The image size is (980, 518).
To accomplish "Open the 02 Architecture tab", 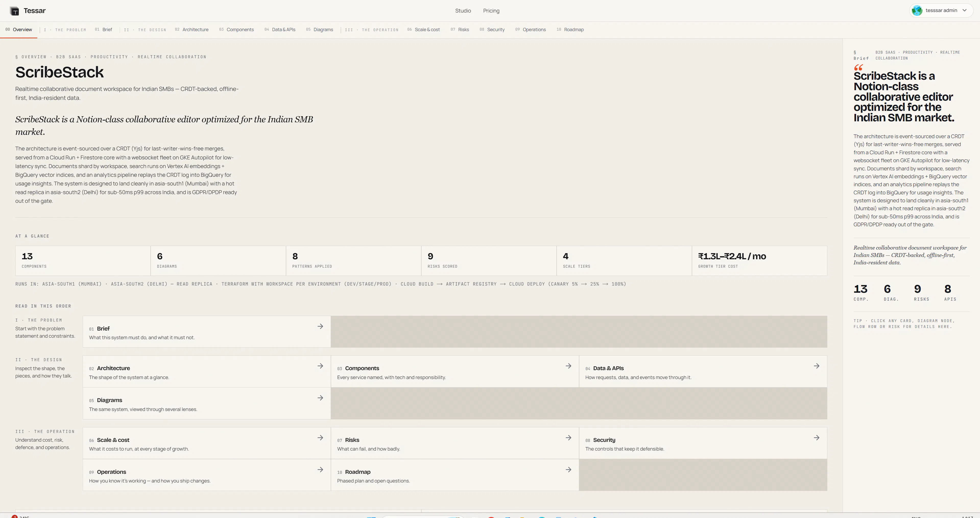I will click(192, 30).
